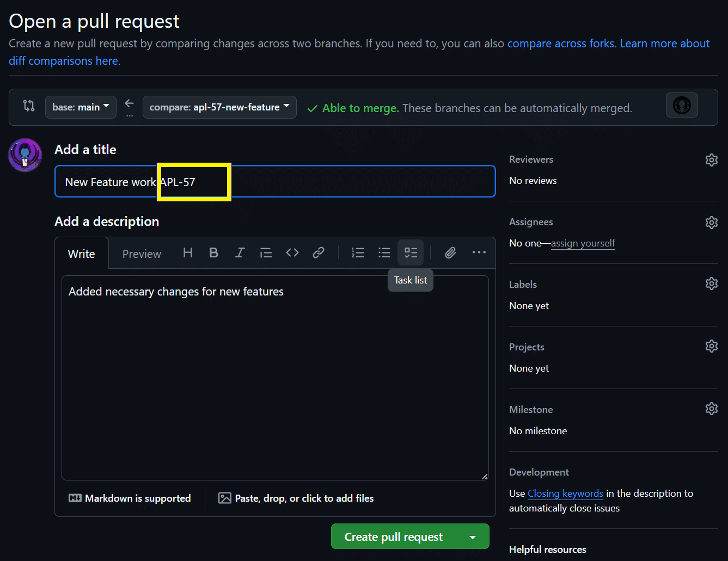Insert a quote block in the description
The height and width of the screenshot is (561, 728).
(x=266, y=252)
